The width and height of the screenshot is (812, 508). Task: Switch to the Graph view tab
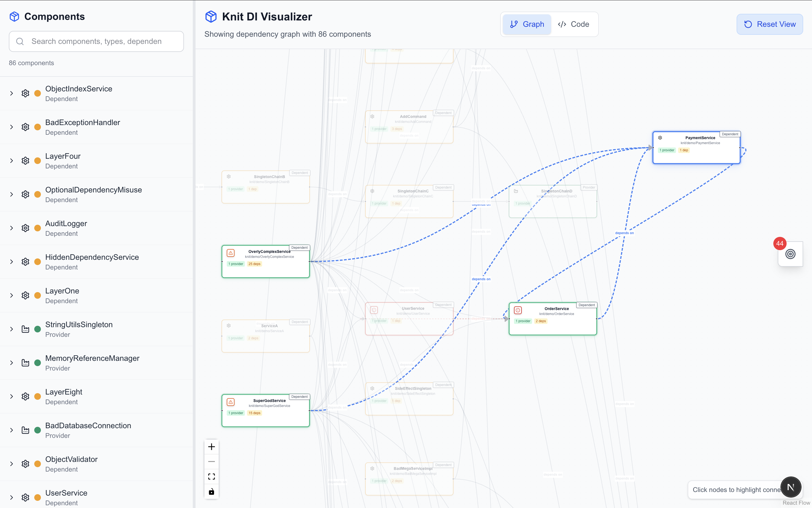(527, 24)
